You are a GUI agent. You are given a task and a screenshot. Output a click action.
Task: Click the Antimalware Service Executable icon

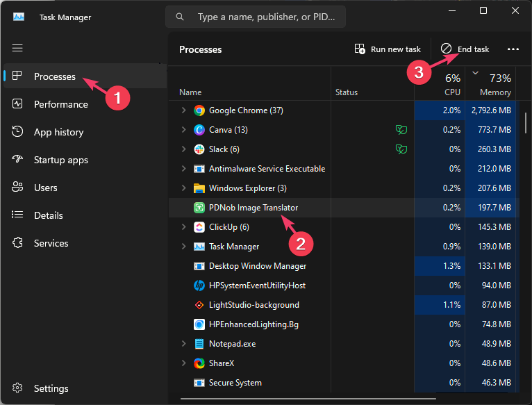point(199,169)
